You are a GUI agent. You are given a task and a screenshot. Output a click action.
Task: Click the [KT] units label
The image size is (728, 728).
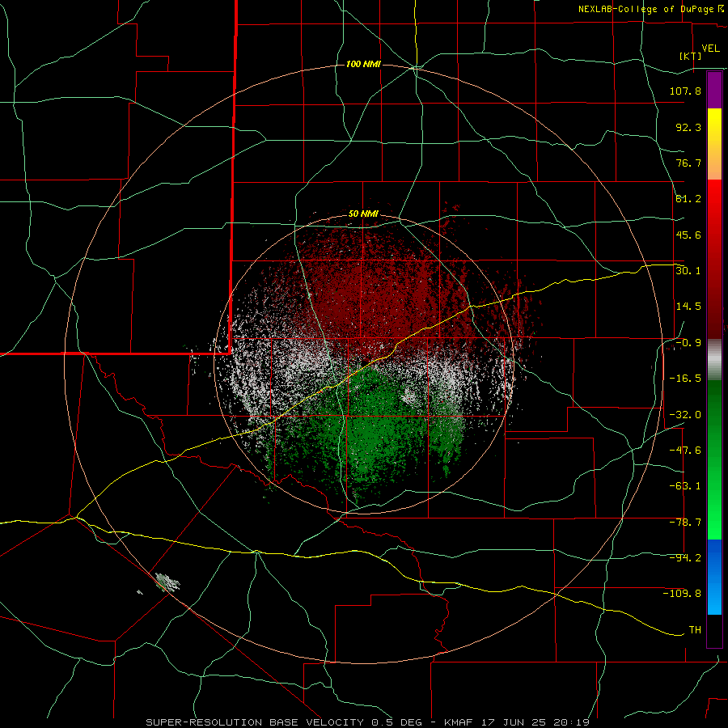(691, 56)
